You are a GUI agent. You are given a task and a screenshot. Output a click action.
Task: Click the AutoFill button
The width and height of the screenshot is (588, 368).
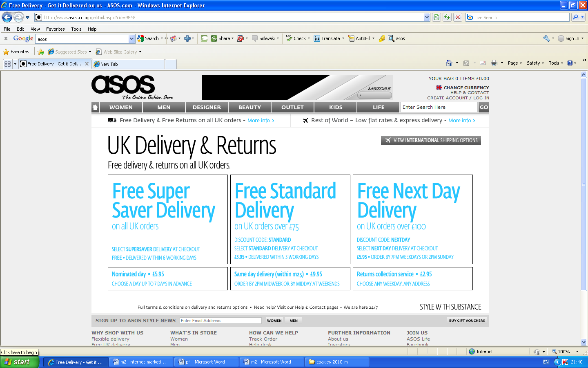click(359, 38)
